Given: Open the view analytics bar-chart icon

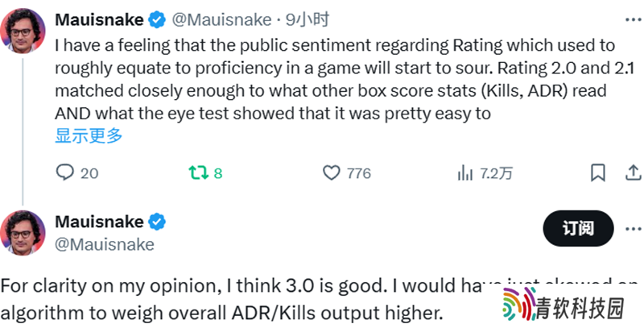Looking at the screenshot, I should 464,172.
